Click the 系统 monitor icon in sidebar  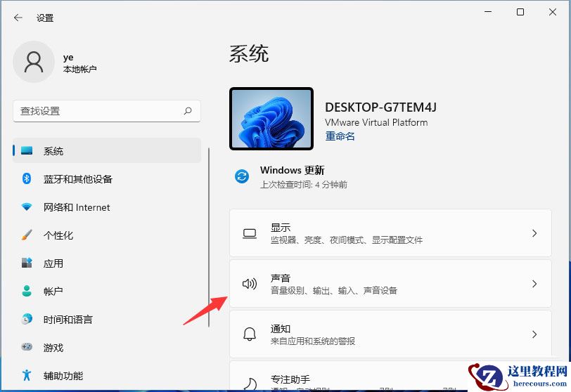tap(27, 150)
